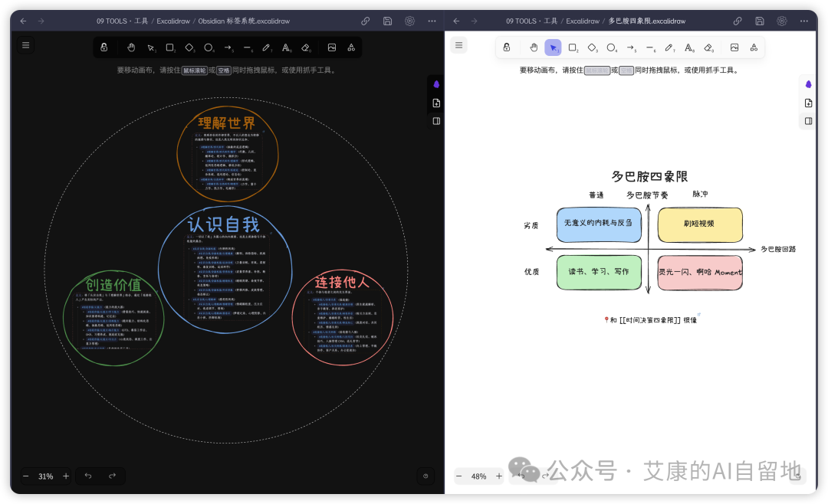Select the Rectangle tool in right pane
This screenshot has height=504, width=828.
tap(573, 47)
